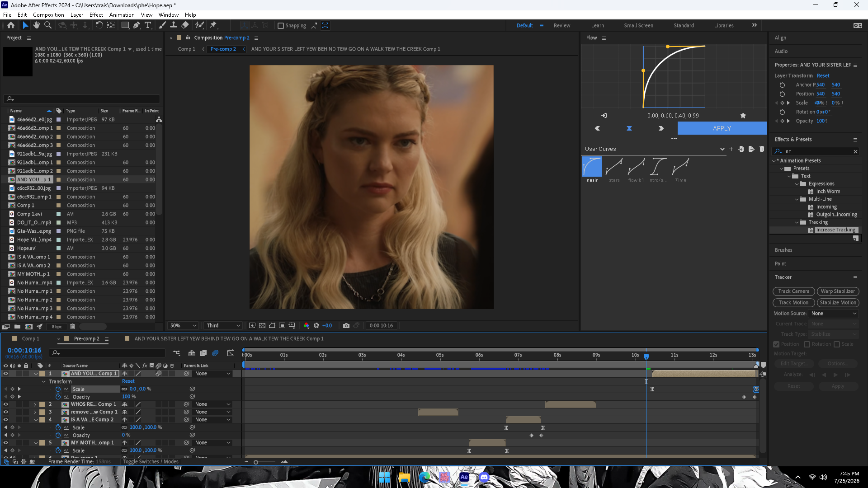Click the APPLY button in Flow
The width and height of the screenshot is (868, 488).
722,128
